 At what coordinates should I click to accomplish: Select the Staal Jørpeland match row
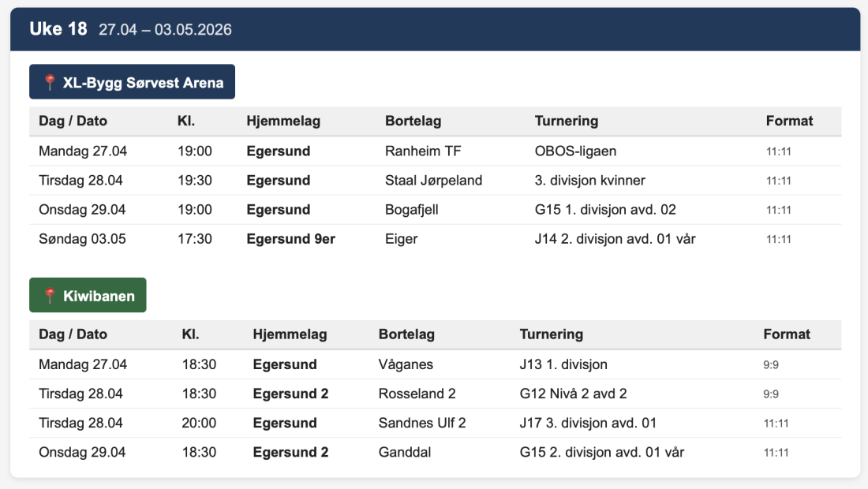click(433, 180)
